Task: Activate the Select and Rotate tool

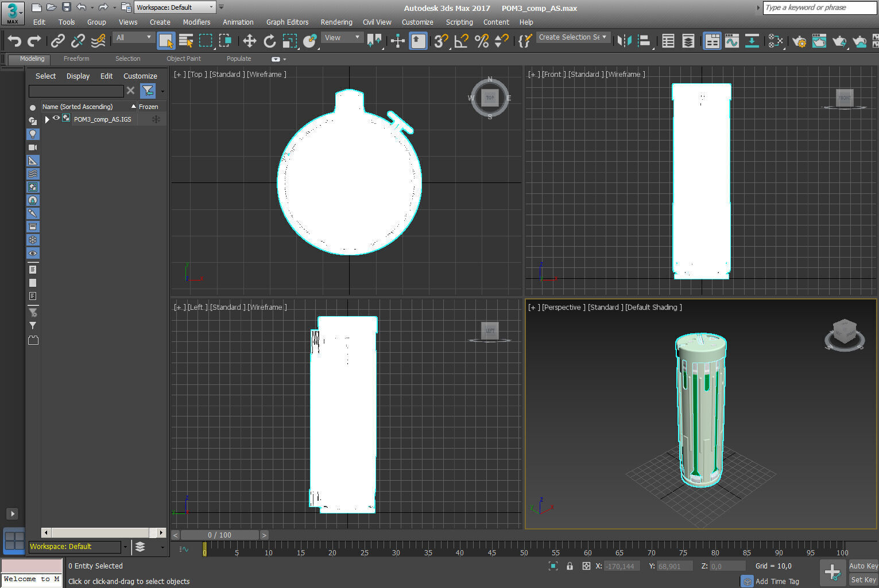Action: (269, 40)
